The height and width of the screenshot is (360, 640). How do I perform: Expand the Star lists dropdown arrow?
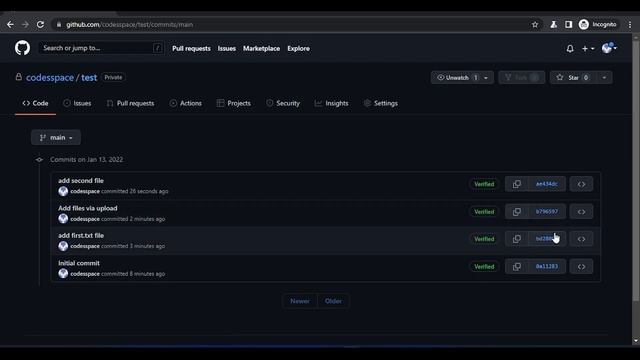(x=604, y=78)
